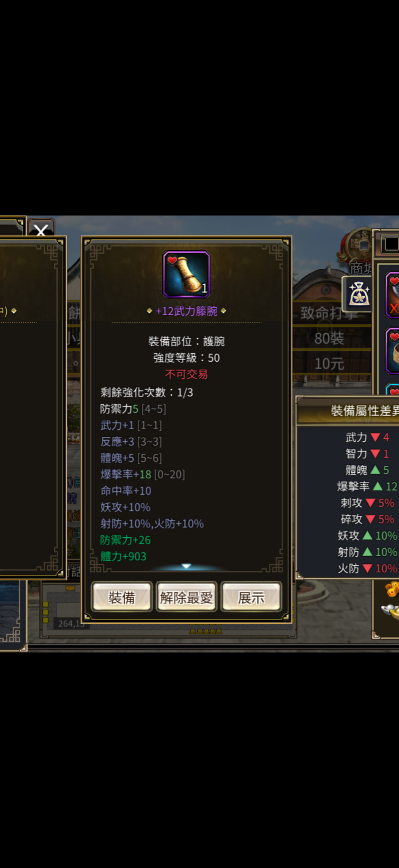Click the 展示 showcase button

[x=251, y=598]
